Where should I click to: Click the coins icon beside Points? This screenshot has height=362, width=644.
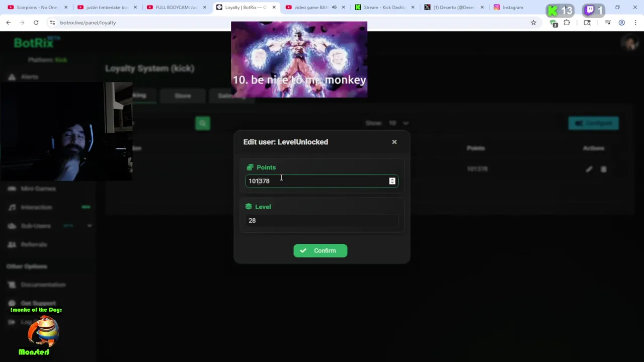(x=250, y=167)
